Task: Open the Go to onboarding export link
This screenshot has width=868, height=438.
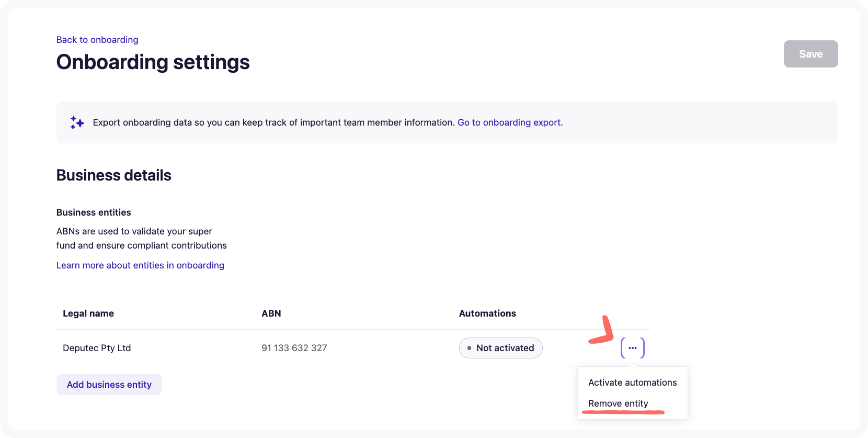Action: (x=510, y=122)
